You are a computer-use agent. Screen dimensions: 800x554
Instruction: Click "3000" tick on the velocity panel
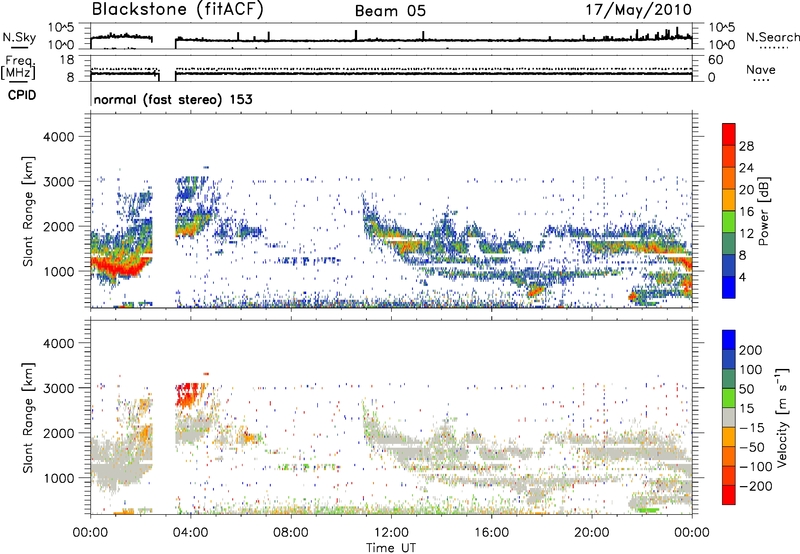58,388
